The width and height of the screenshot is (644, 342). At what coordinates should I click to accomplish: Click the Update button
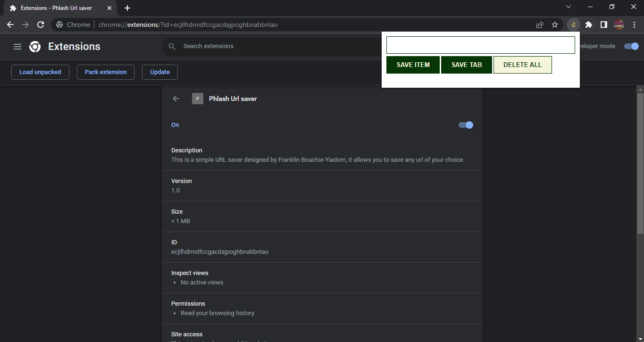160,72
